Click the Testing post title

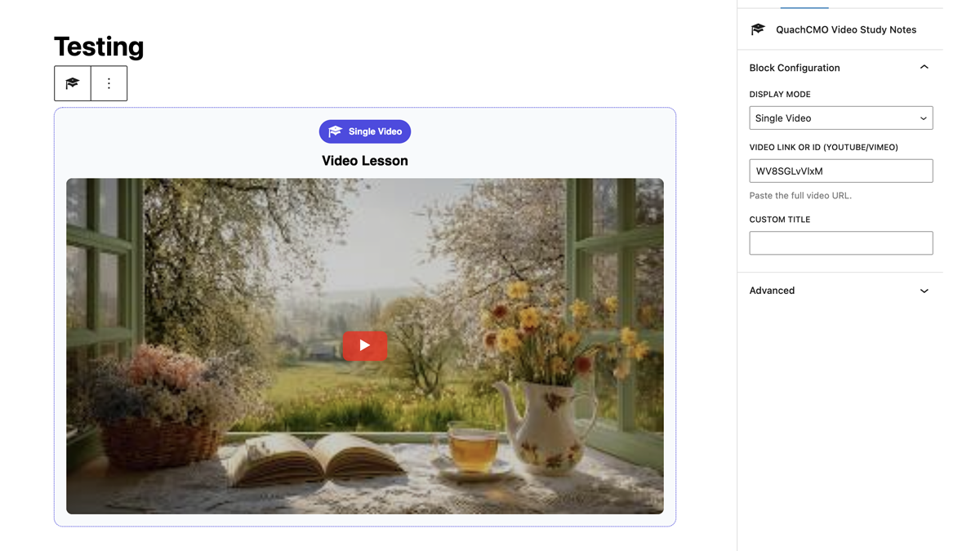coord(98,47)
